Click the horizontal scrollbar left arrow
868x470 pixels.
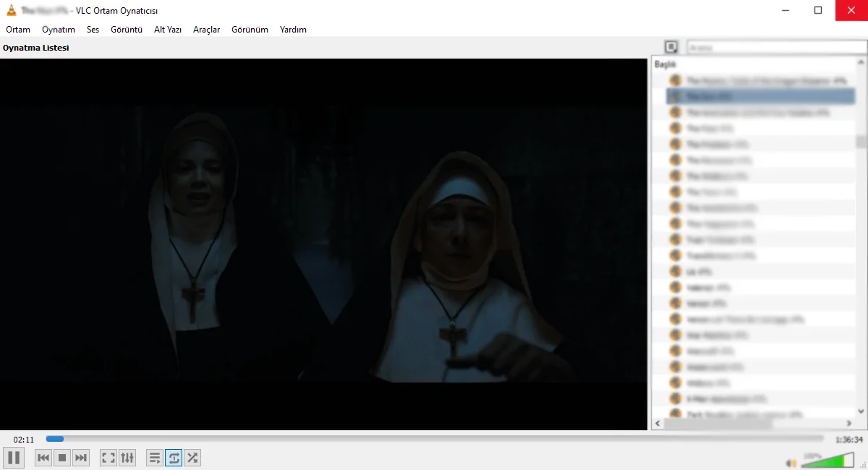[658, 423]
